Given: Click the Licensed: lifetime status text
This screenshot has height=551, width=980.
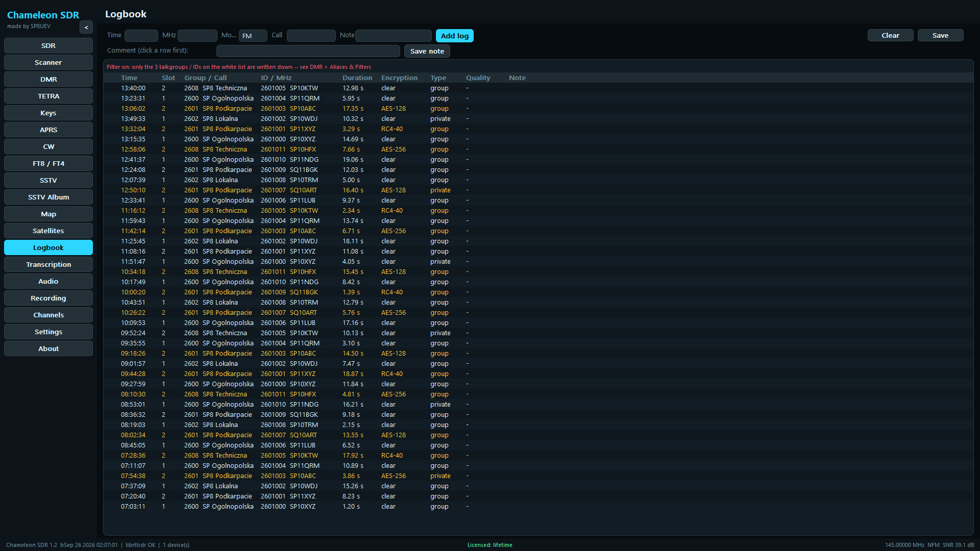Looking at the screenshot, I should coord(490,545).
